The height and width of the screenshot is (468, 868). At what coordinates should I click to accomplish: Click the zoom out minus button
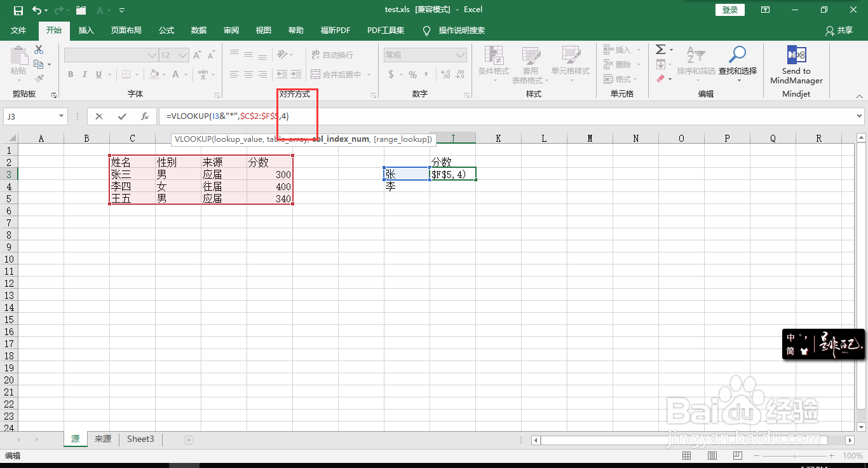click(756, 456)
